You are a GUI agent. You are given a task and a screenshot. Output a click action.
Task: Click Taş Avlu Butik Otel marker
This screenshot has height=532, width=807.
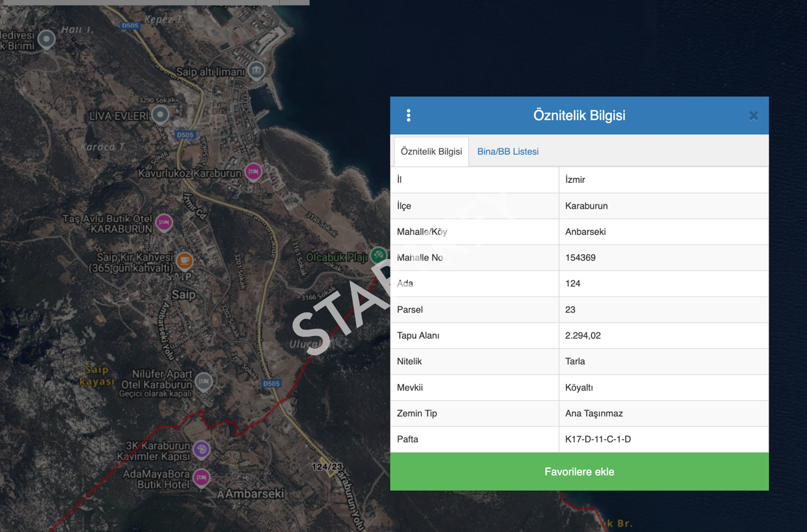point(164,223)
